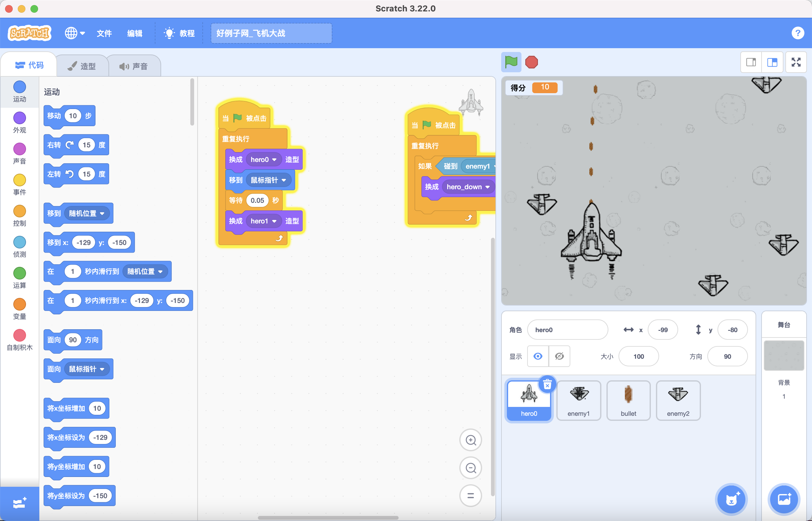This screenshot has height=521, width=812.
Task: Expand 随机位置 dropdown in 移到 block
Action: coord(87,214)
